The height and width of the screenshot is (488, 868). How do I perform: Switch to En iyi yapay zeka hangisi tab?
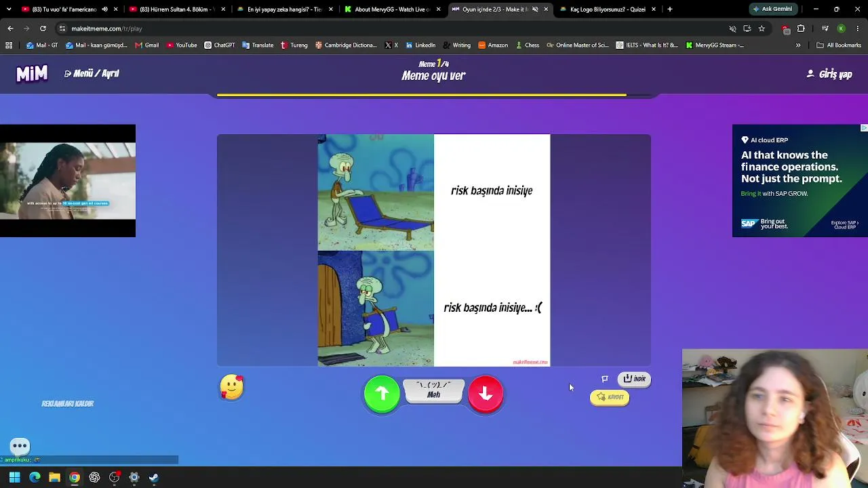(284, 9)
